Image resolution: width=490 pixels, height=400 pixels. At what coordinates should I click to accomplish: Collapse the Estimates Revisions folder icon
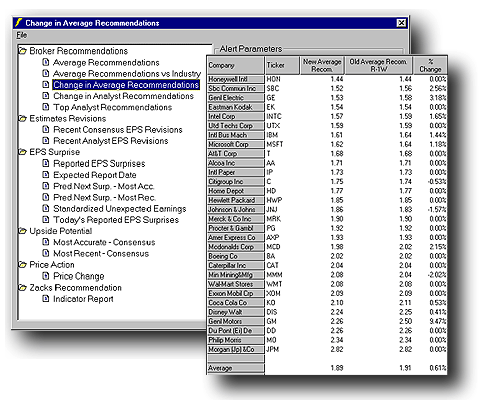pos(22,119)
